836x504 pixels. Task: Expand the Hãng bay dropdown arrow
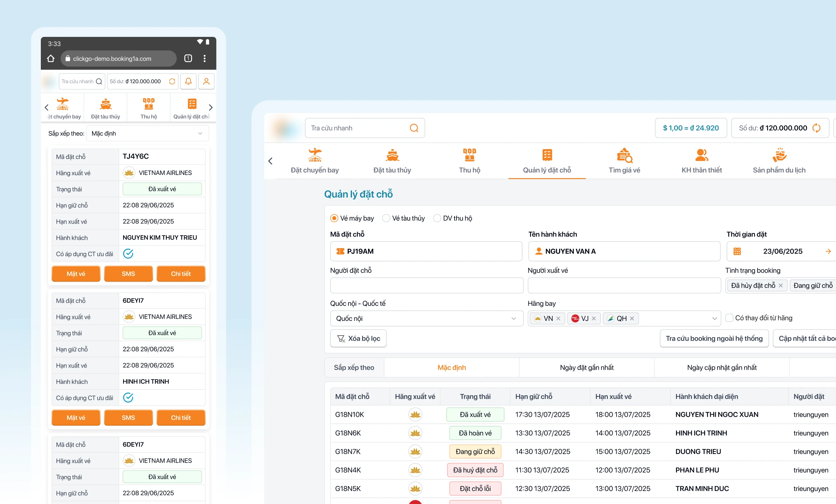click(x=715, y=319)
